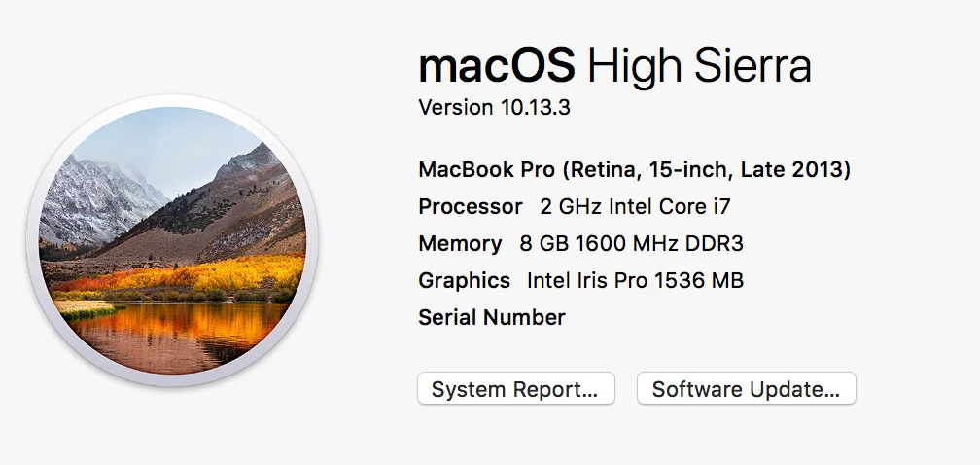This screenshot has width=980, height=465.
Task: Open the System Report button
Action: pos(516,389)
